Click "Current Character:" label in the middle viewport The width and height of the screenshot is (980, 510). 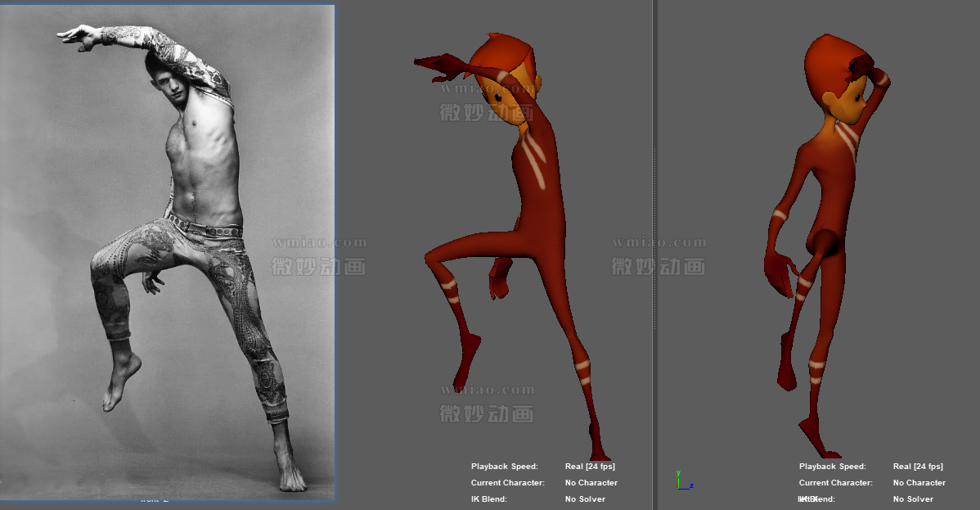click(x=507, y=483)
